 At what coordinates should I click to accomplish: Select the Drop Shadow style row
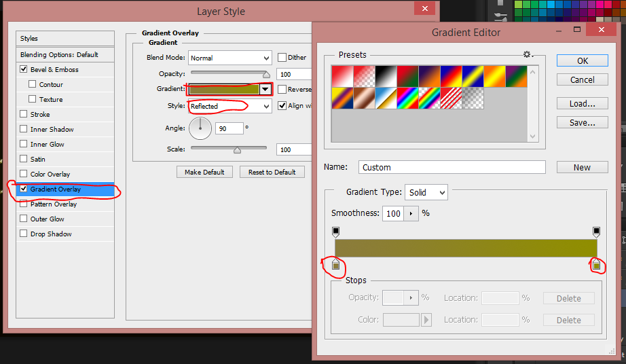(x=65, y=234)
